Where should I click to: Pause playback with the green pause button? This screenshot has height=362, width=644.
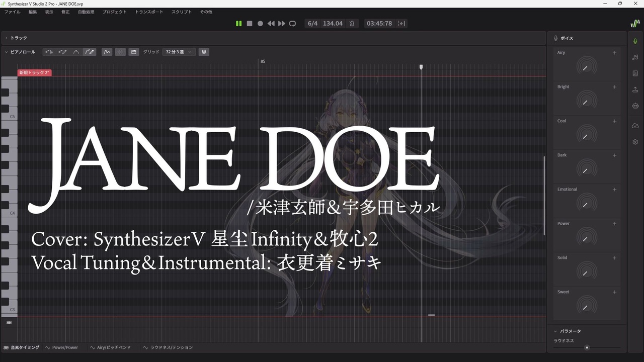tap(238, 23)
